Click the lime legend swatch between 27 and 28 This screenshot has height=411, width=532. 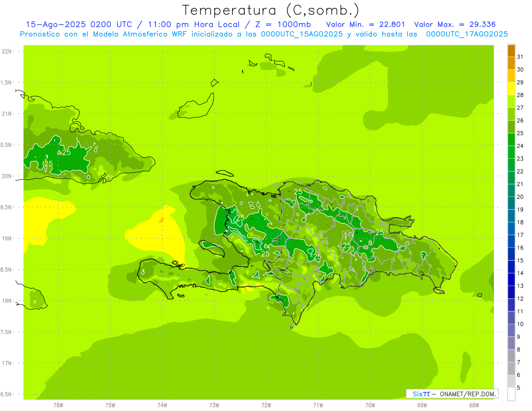point(511,101)
